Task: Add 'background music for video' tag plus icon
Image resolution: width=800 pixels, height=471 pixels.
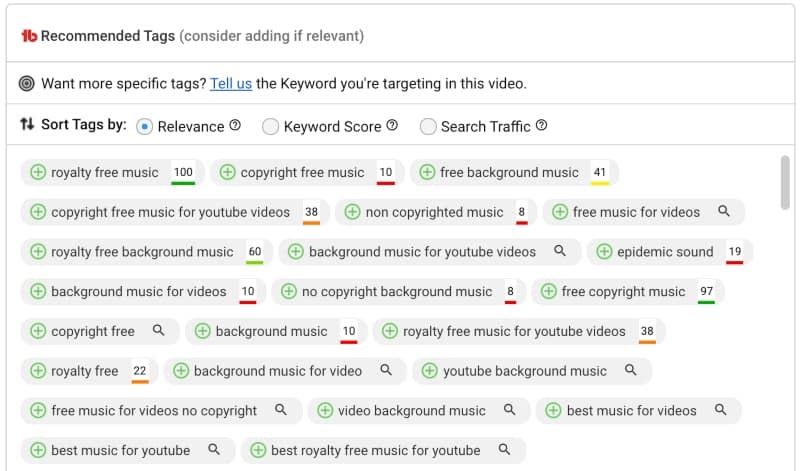Action: [181, 370]
